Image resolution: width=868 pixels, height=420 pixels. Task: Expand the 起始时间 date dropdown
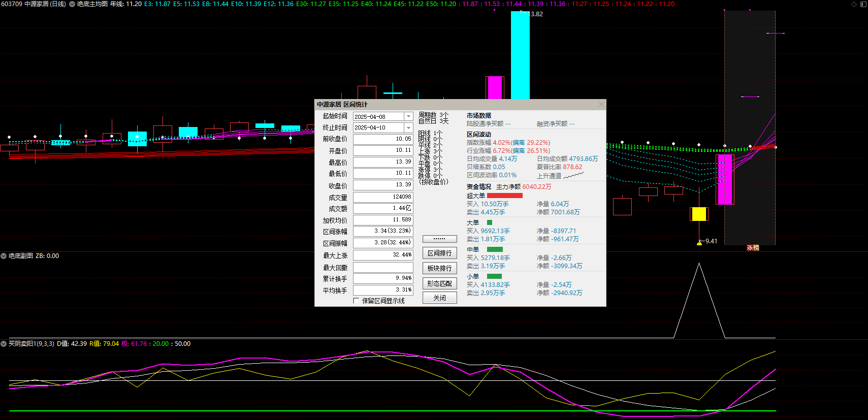408,117
